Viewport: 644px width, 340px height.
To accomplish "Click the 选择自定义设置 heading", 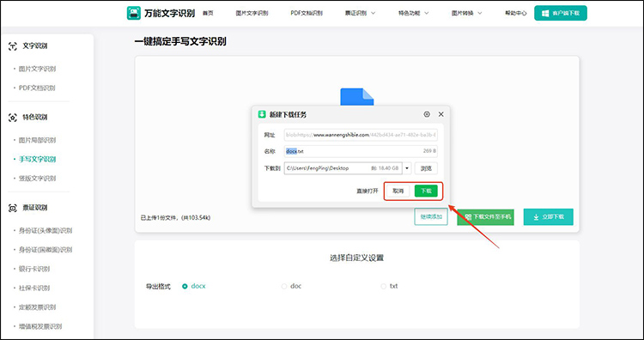I will pos(357,258).
